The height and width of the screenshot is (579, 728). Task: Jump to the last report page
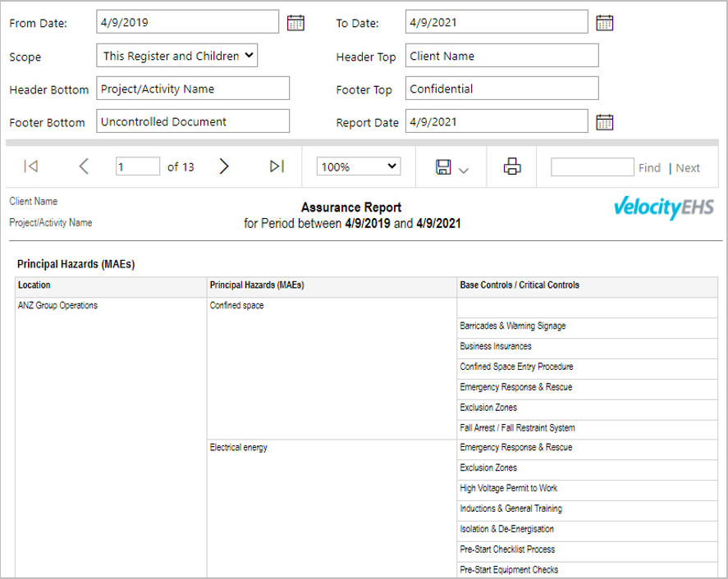click(x=277, y=166)
